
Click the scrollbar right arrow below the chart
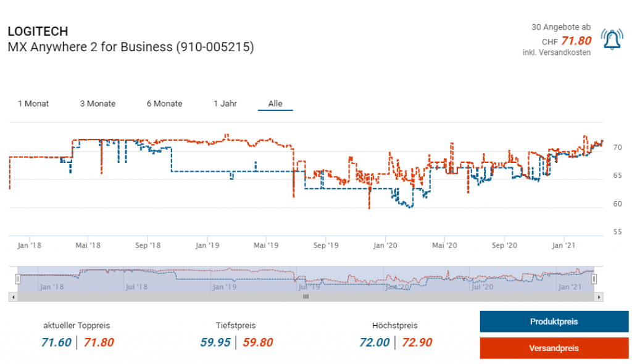point(598,297)
